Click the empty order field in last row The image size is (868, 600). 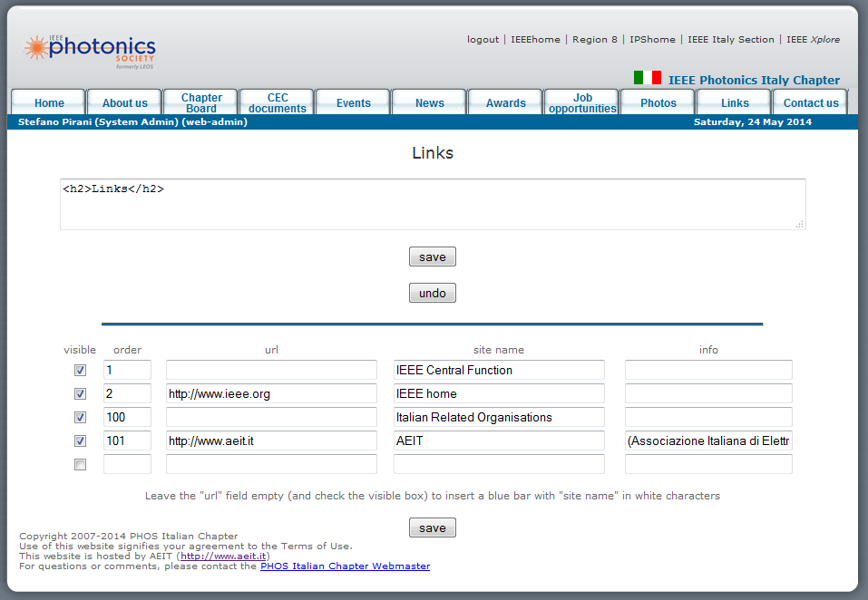pyautogui.click(x=127, y=464)
